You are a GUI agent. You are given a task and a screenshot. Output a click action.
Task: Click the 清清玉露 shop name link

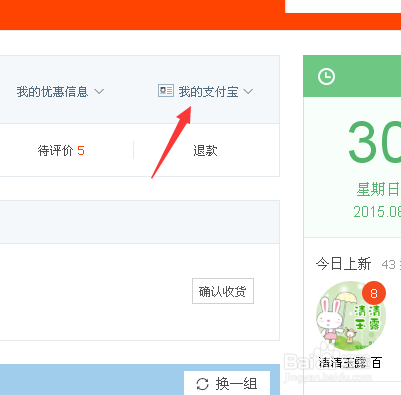pos(350,362)
